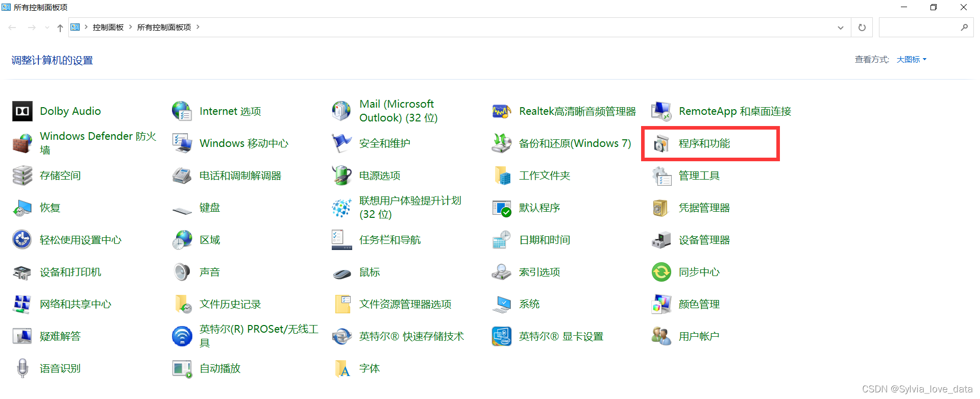Click the 管理工具 gear icon
This screenshot has width=980, height=399.
[661, 176]
